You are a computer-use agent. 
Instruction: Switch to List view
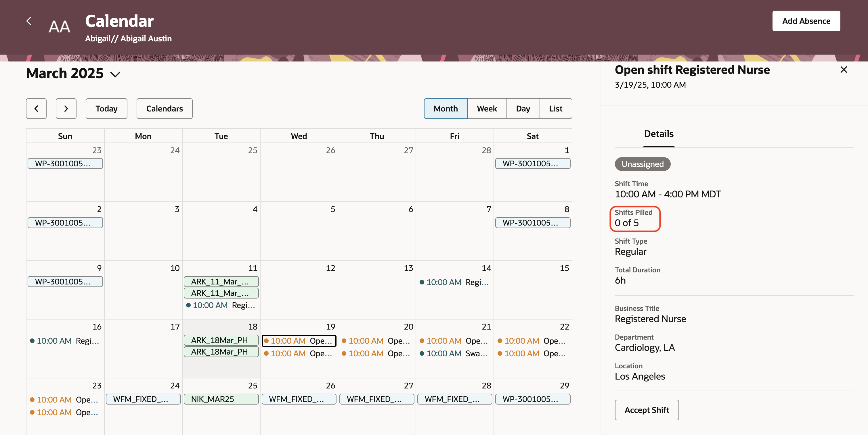[555, 108]
